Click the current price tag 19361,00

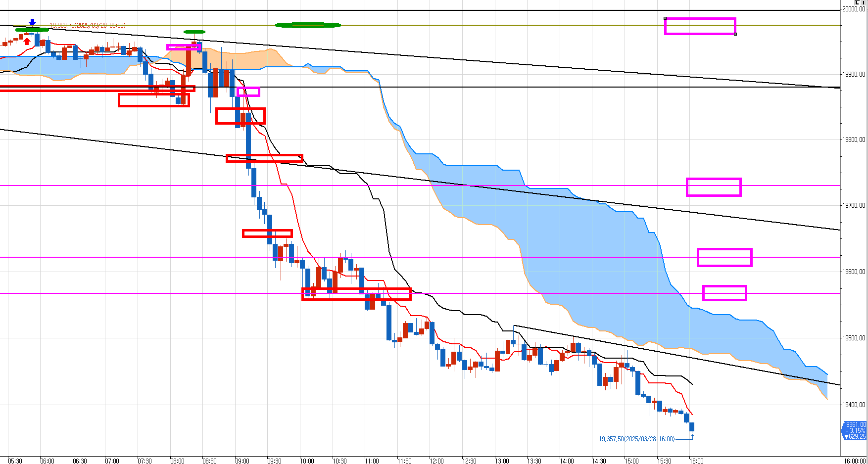855,424
